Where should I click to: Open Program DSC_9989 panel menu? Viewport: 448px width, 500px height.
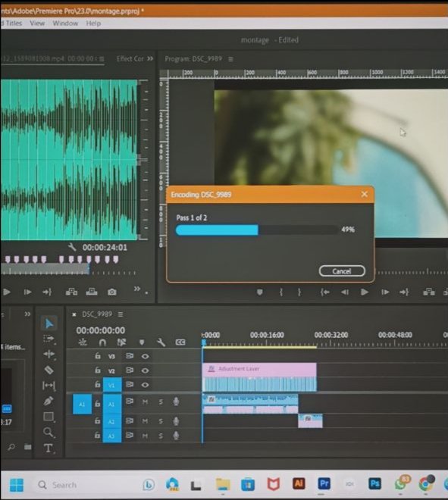pyautogui.click(x=230, y=59)
